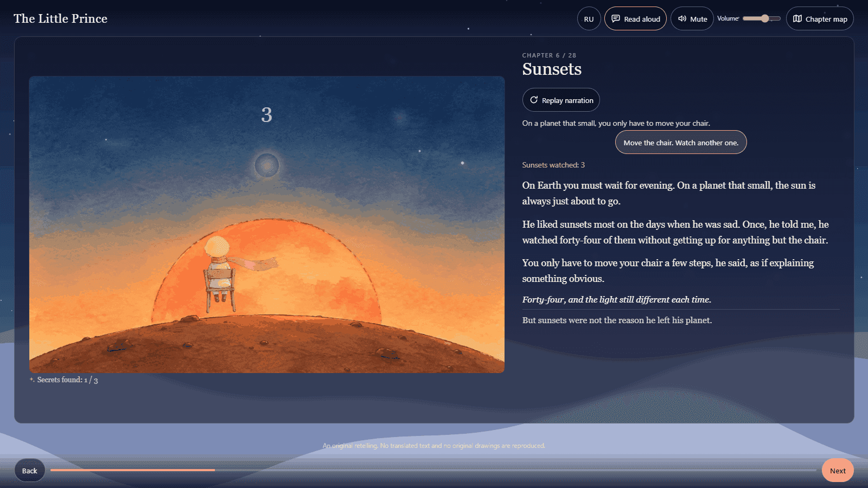Go Back to previous page
This screenshot has height=488, width=868.
30,471
